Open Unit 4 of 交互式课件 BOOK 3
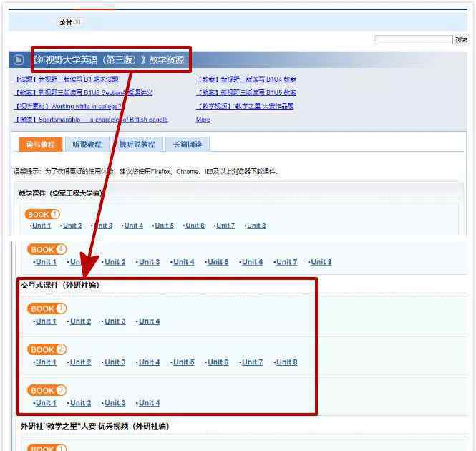Screen dimensions: 476x451 tap(149, 403)
